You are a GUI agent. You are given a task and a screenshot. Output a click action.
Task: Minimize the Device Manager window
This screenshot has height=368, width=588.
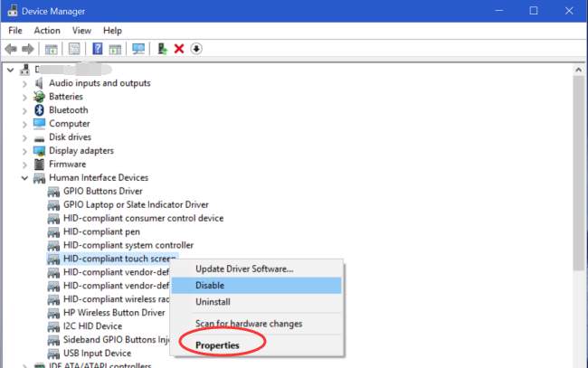point(499,11)
